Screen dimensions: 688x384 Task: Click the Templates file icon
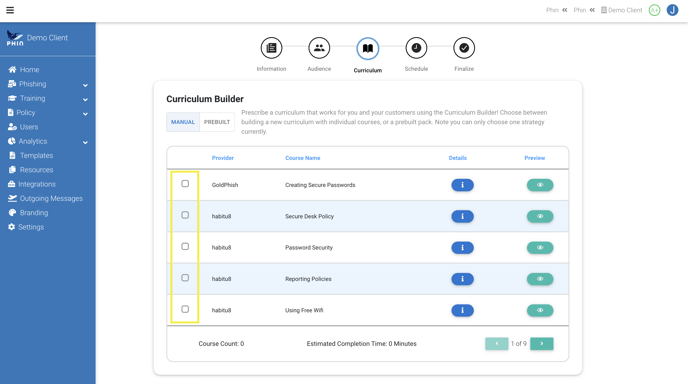pyautogui.click(x=12, y=155)
